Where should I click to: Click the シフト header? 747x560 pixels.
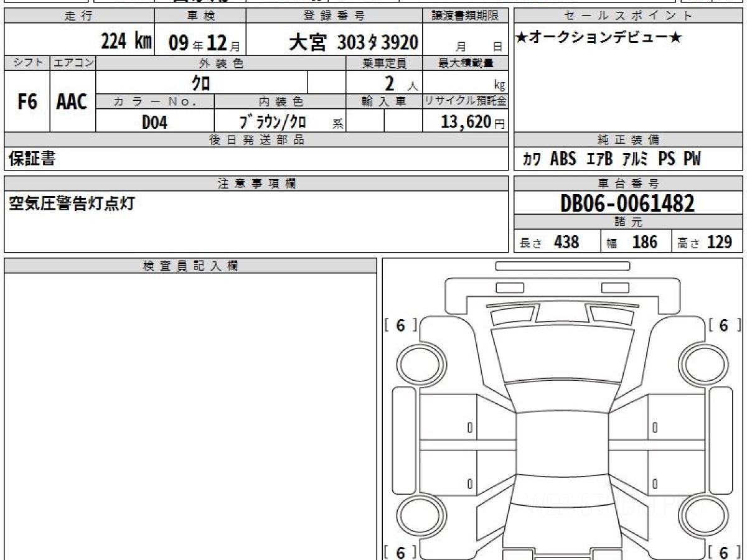[27, 63]
